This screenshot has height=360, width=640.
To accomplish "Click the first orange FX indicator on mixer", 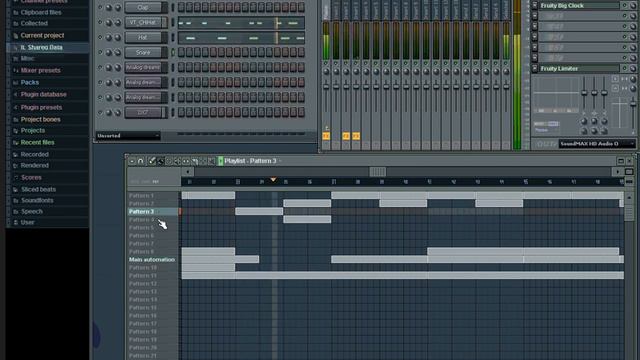I will click(x=326, y=136).
